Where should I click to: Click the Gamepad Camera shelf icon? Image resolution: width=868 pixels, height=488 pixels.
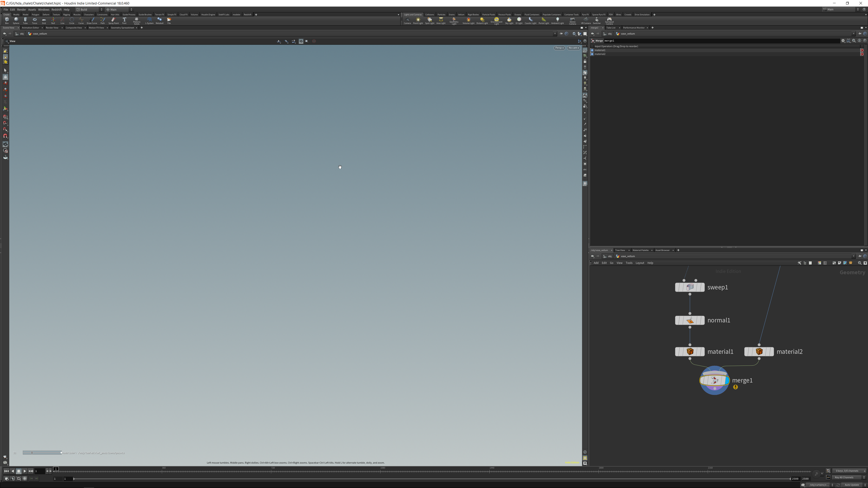(609, 21)
